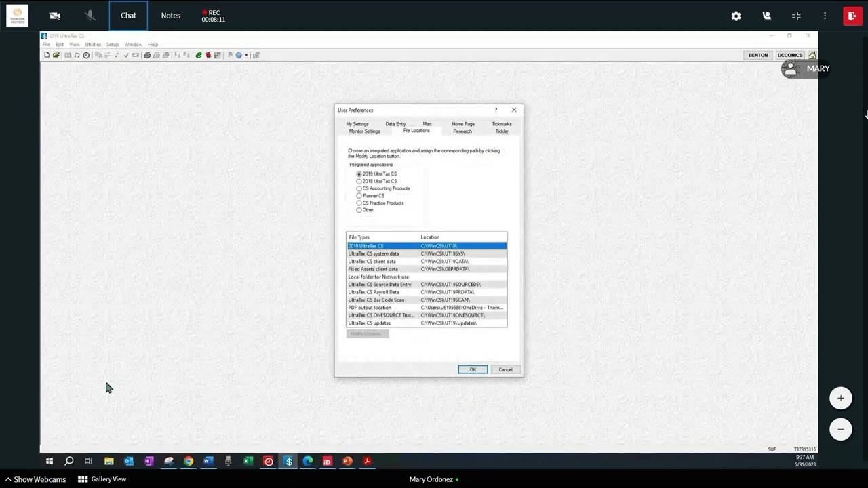Click the green e-file icon in toolbar

[x=199, y=55]
